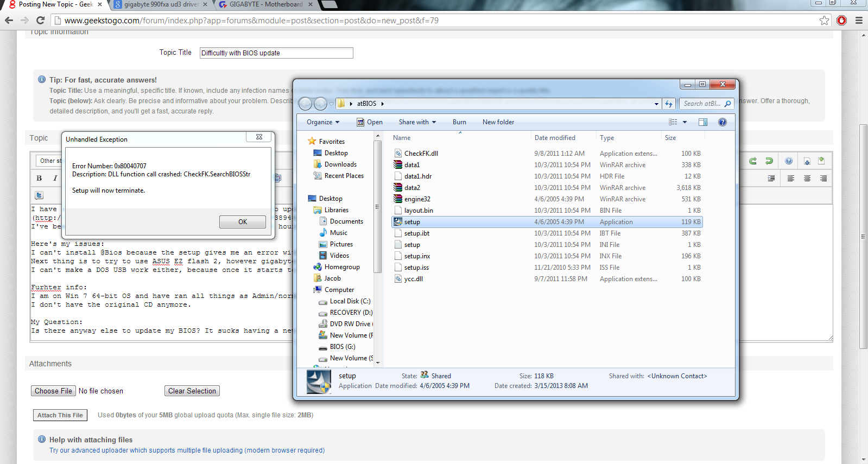The height and width of the screenshot is (464, 868).
Task: Switch to GIGABYTE - Motherboard tab
Action: coord(266,4)
